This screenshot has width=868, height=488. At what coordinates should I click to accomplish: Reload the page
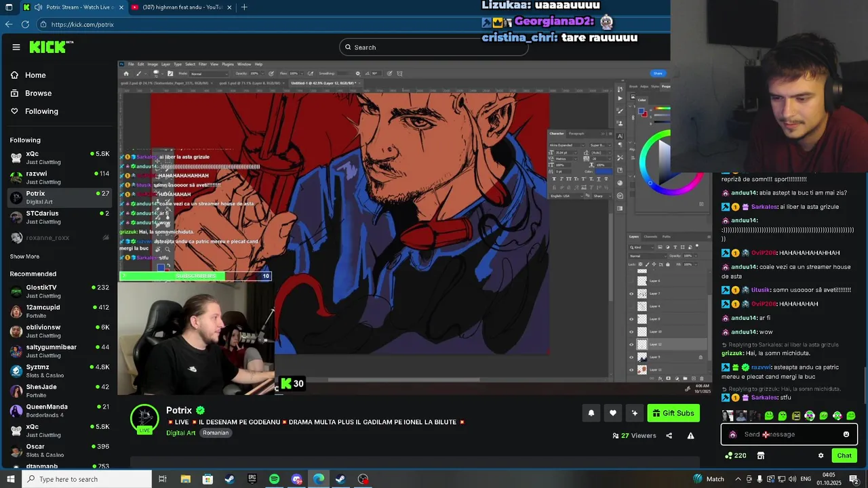(25, 24)
